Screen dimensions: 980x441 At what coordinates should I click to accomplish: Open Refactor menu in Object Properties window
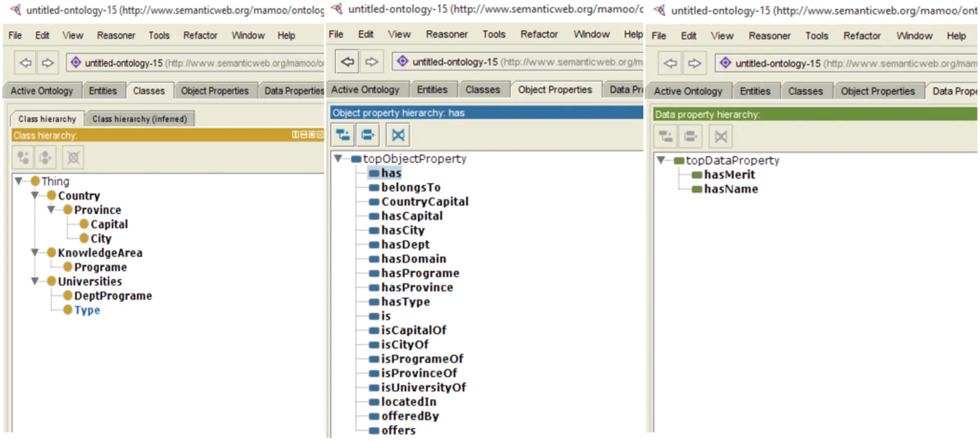pos(539,34)
